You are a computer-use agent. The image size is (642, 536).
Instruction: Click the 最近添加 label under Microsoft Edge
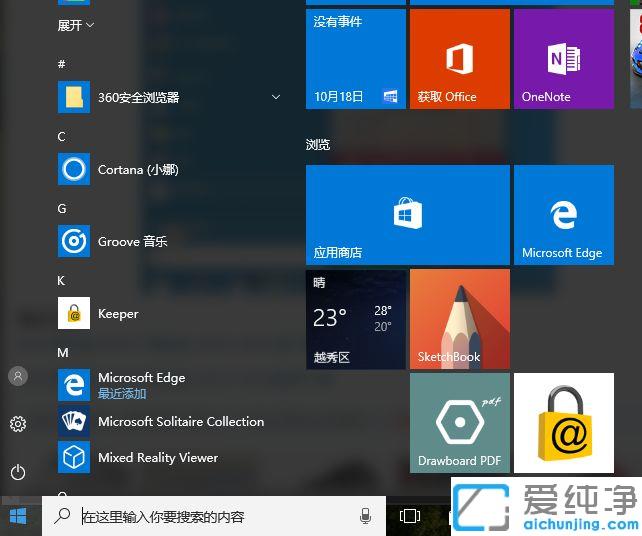pyautogui.click(x=122, y=394)
